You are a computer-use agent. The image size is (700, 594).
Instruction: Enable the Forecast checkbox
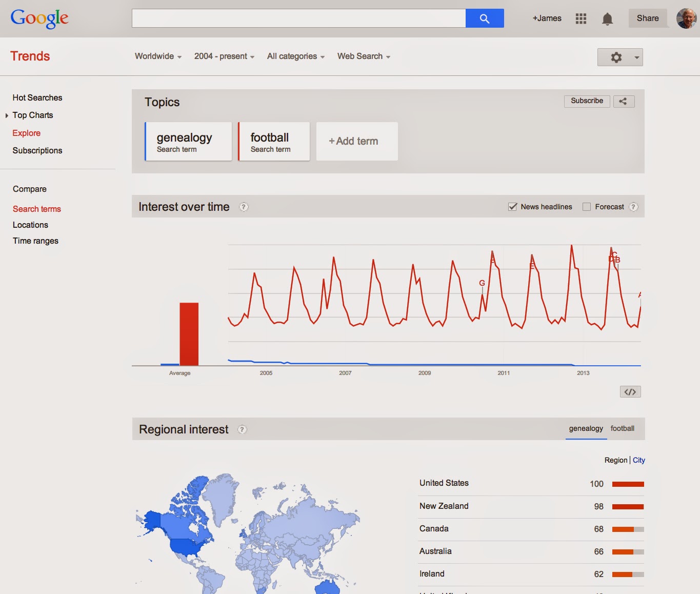587,207
